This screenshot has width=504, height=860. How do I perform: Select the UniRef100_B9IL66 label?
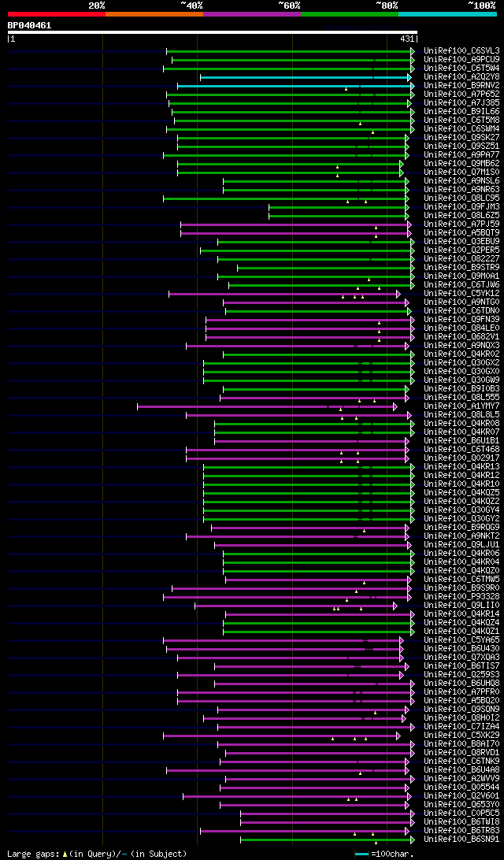461,112
